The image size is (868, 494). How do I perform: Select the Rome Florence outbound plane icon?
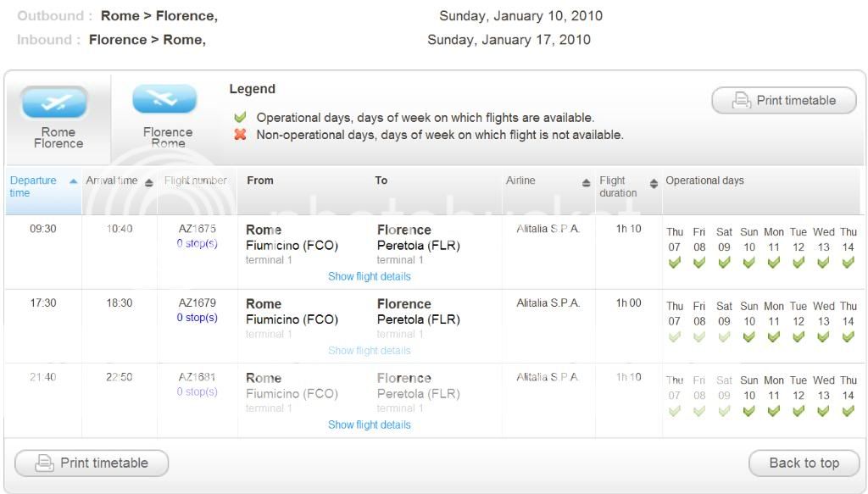(x=54, y=103)
